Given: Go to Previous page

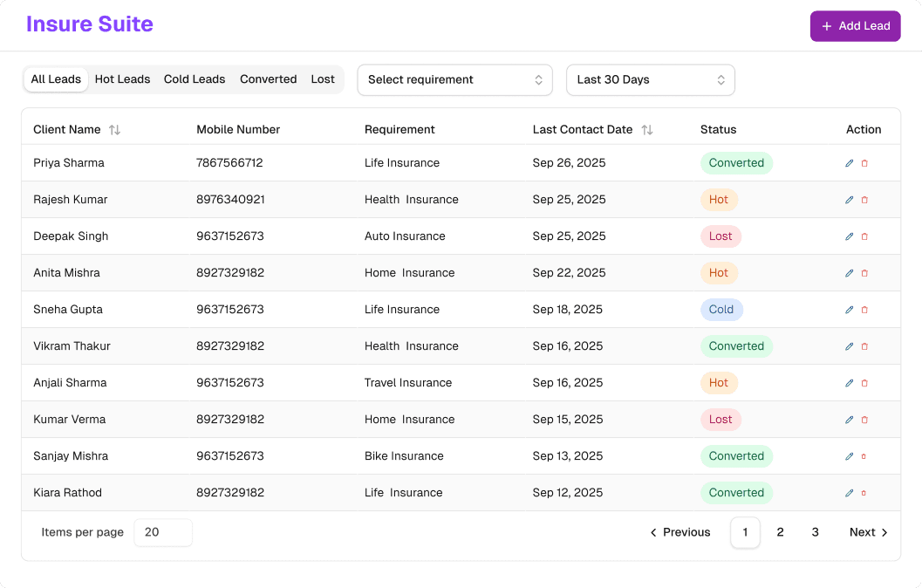Looking at the screenshot, I should [680, 532].
